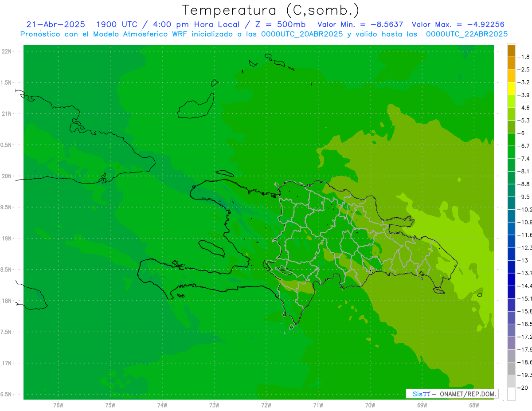Pick the dark orange swatch above -1.8
The height and width of the screenshot is (411, 532).
(511, 51)
